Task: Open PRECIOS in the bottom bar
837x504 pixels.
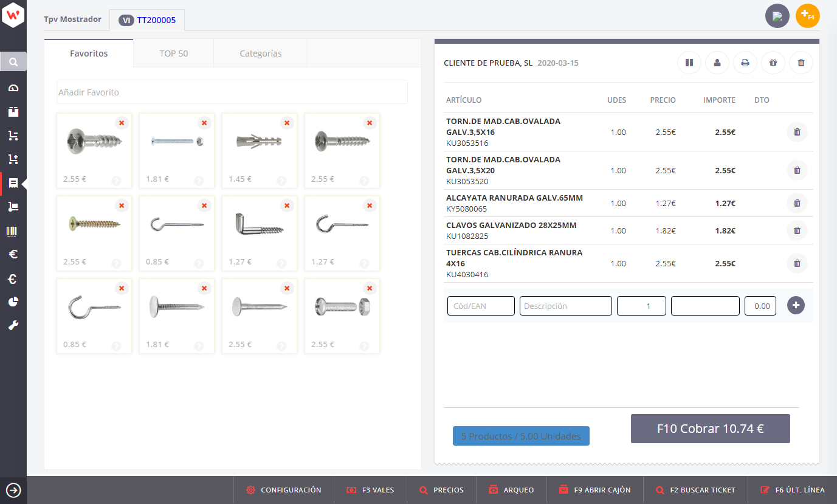Action: 441,490
